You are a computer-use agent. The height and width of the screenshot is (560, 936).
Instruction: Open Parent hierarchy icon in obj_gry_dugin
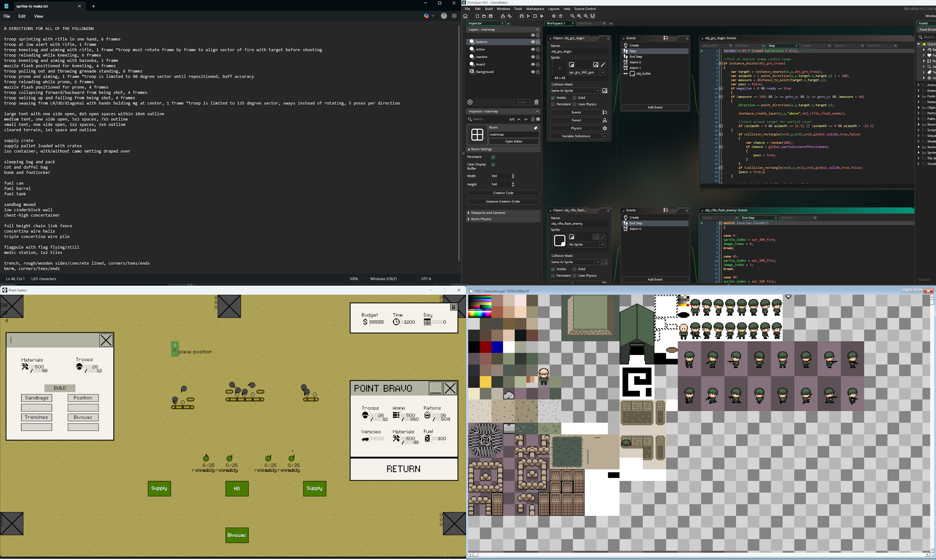(x=605, y=120)
